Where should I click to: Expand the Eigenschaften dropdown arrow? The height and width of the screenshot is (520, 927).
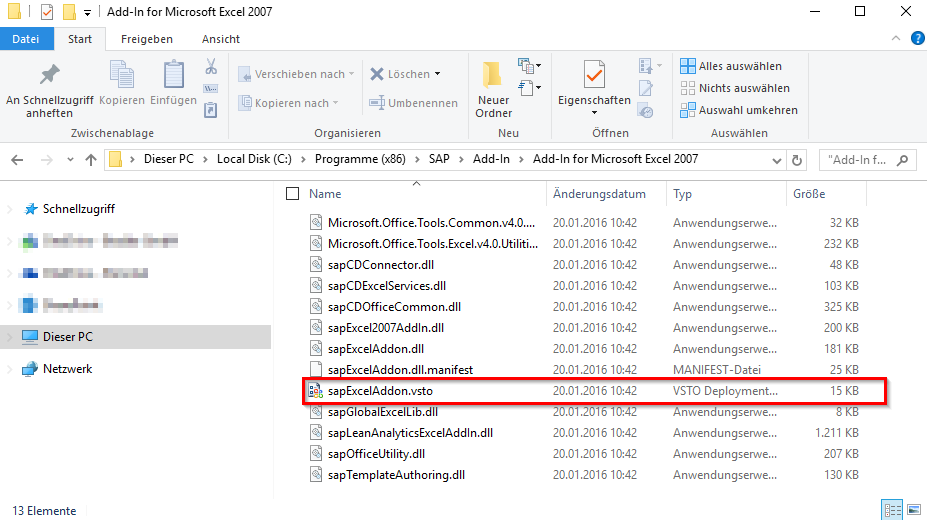pyautogui.click(x=594, y=113)
